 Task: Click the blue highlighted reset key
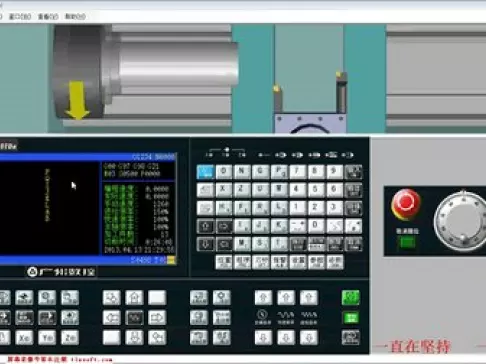coord(205,172)
